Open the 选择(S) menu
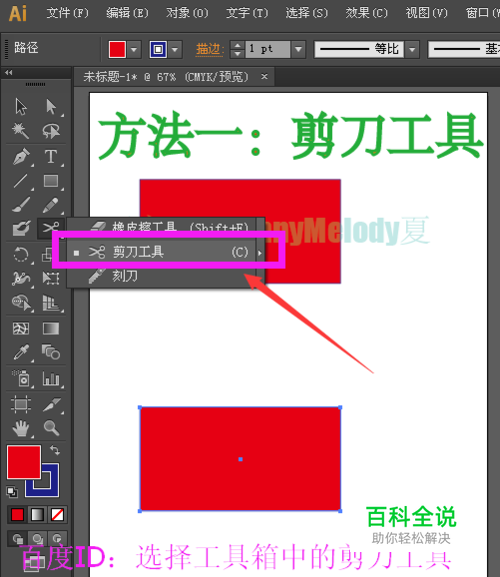 coord(307,13)
